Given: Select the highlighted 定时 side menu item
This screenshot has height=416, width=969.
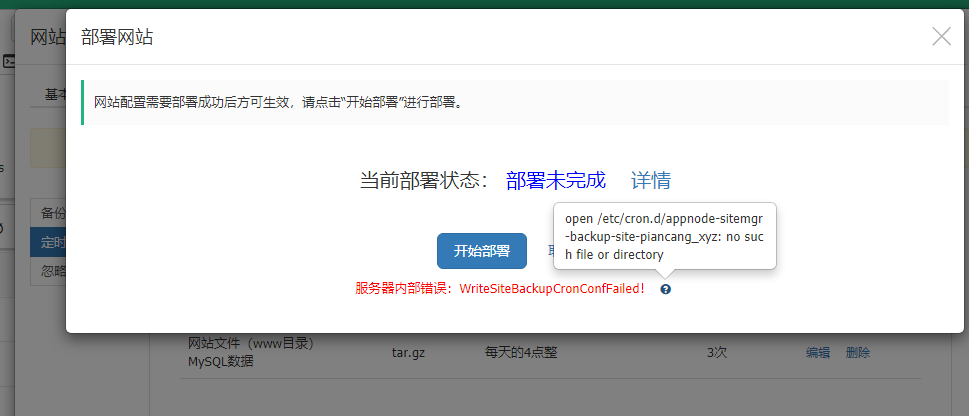Looking at the screenshot, I should pos(52,242).
